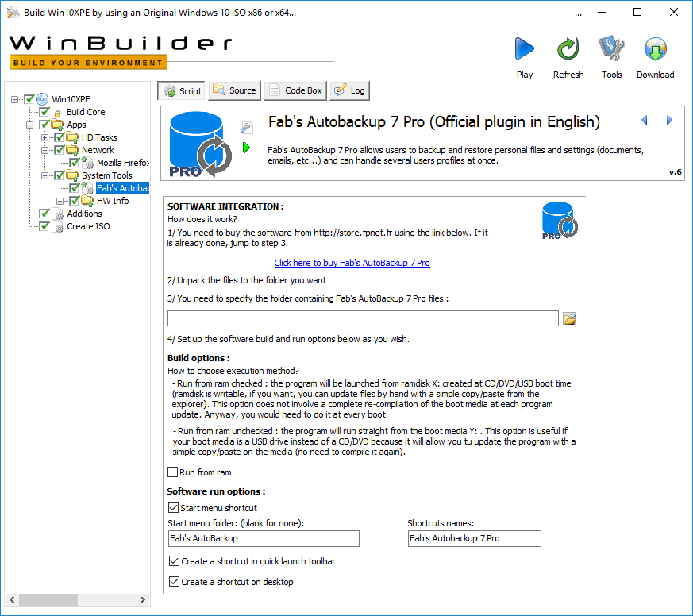This screenshot has height=616, width=693.
Task: Click the Create ISO gear script icon
Action: (x=58, y=227)
